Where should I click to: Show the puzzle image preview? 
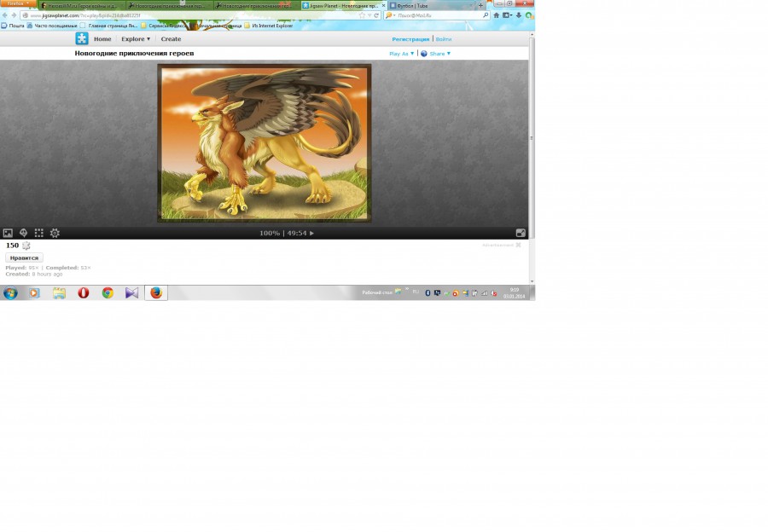point(8,233)
